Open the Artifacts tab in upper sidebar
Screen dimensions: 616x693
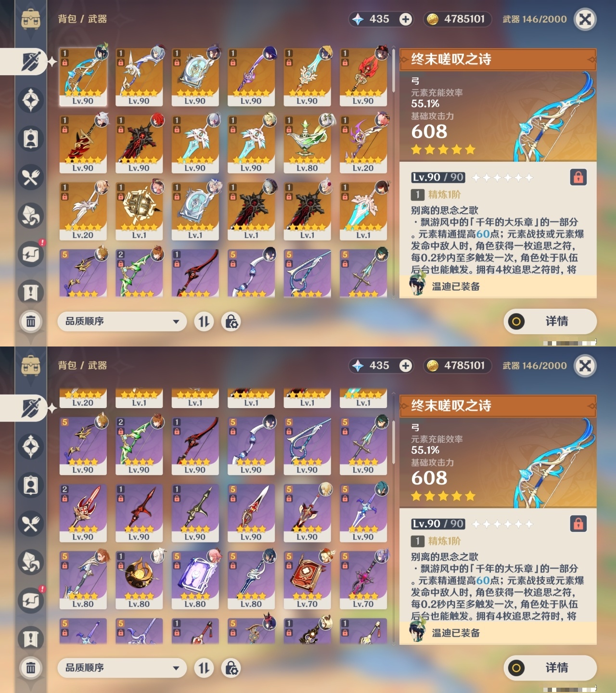point(31,100)
